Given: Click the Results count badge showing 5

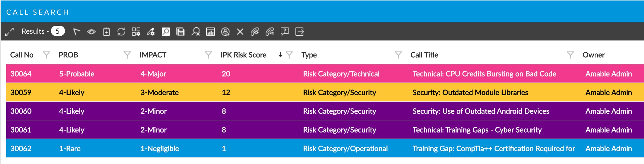Looking at the screenshot, I should pyautogui.click(x=58, y=31).
